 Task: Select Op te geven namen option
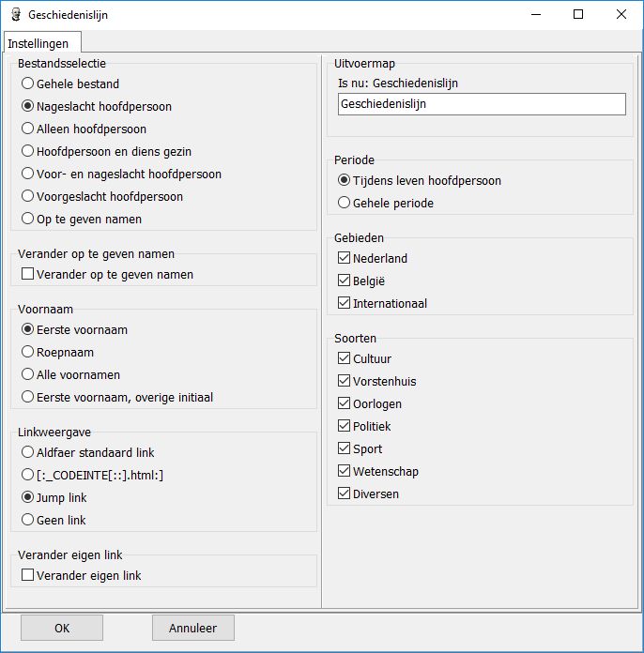(28, 219)
